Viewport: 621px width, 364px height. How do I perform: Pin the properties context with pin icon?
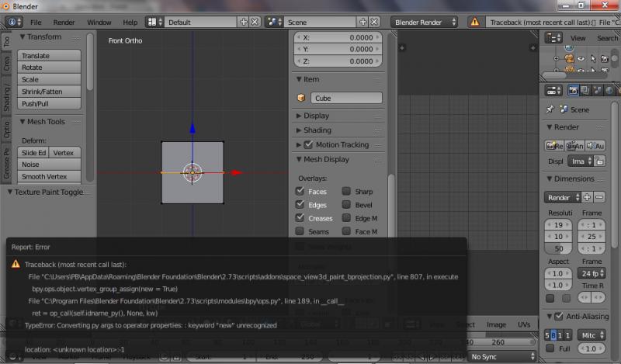(x=550, y=109)
